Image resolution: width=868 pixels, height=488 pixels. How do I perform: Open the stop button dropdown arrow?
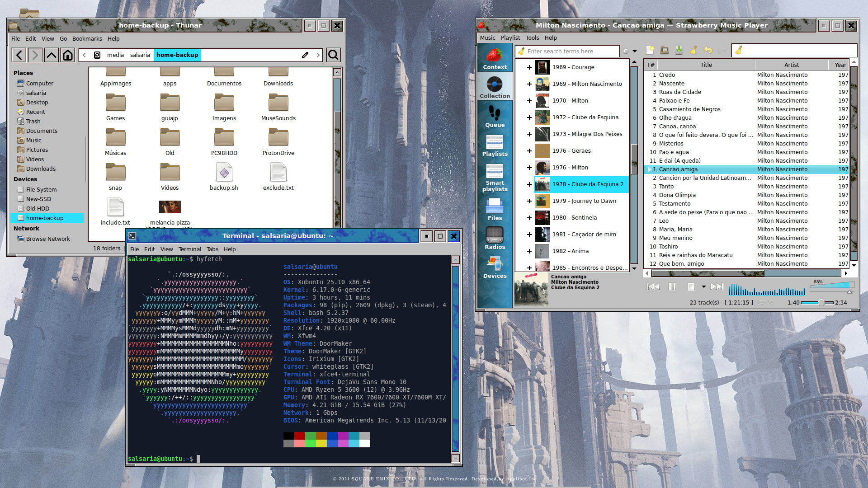pos(703,286)
